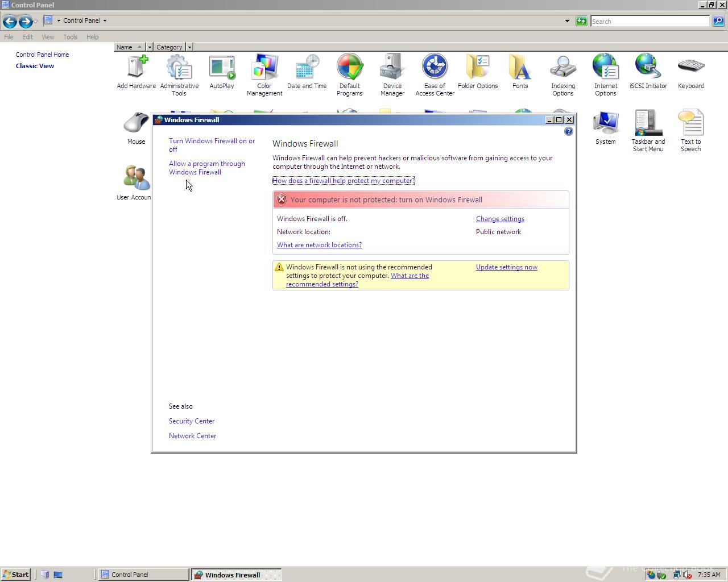Viewport: 728px width, 582px height.
Task: Sort by the Name column header
Action: coord(130,47)
